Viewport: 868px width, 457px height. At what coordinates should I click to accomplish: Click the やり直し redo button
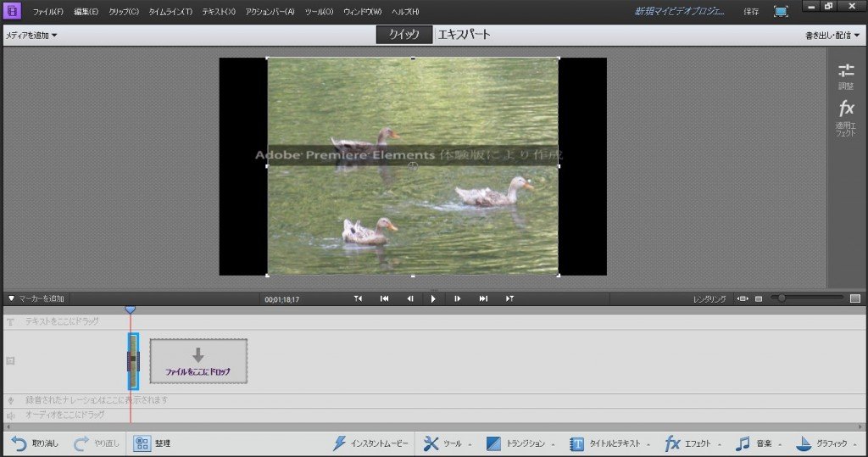click(96, 443)
